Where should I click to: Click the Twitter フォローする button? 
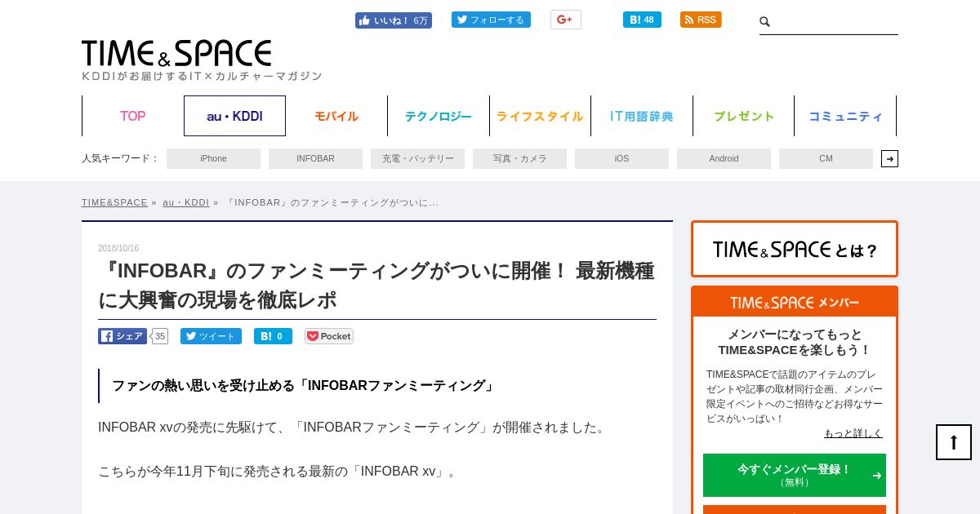pos(491,20)
